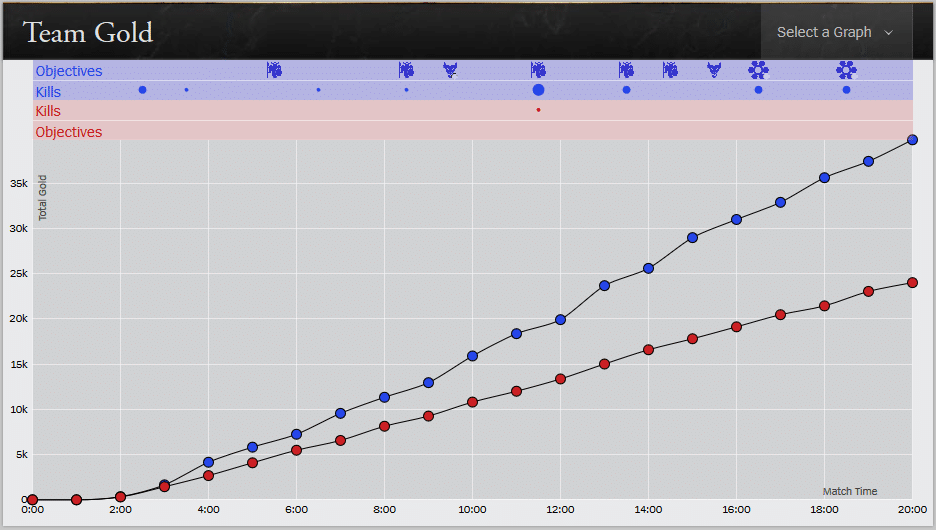Click the blue Kills row label

pos(48,92)
